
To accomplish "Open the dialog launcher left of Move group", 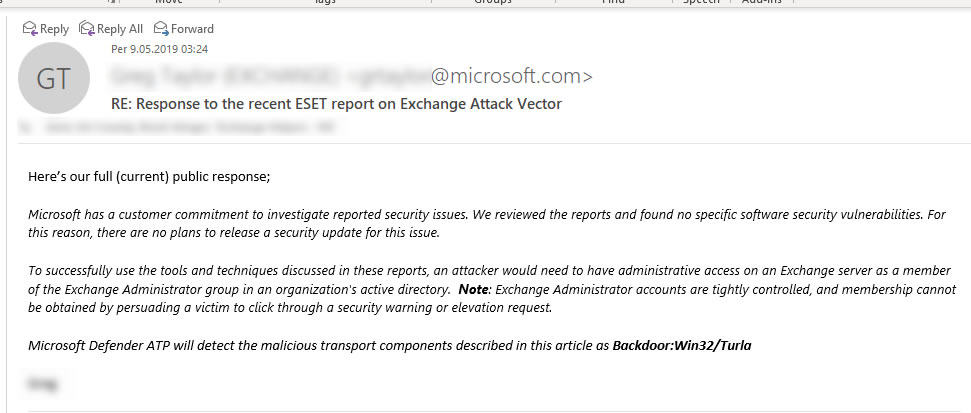I will click(x=112, y=2).
